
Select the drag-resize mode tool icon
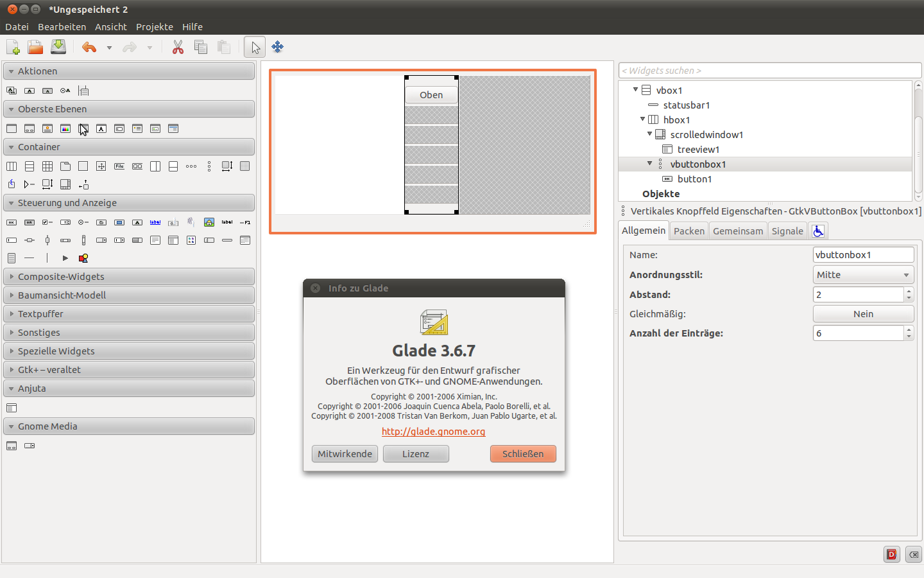pyautogui.click(x=277, y=47)
